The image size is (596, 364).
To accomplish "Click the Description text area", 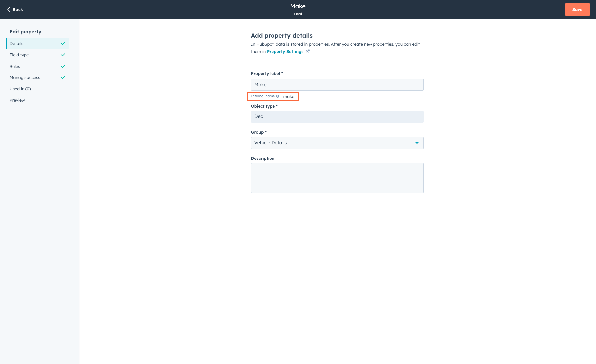I will [x=337, y=178].
